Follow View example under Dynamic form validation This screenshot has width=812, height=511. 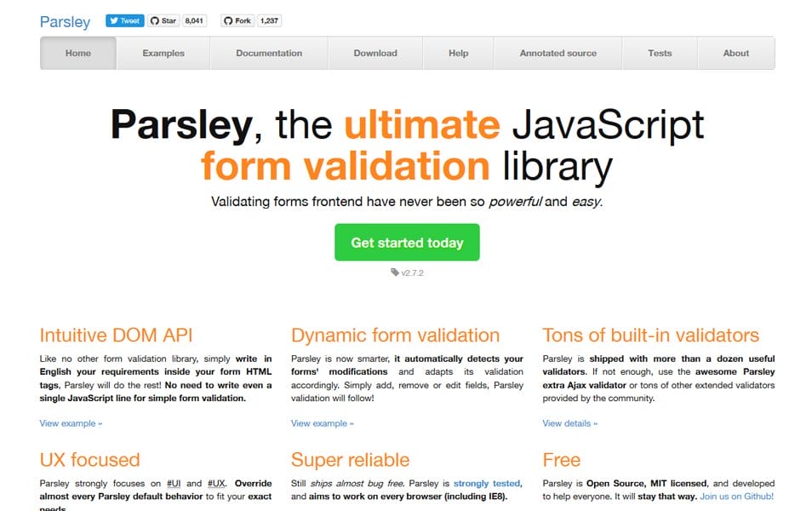tap(322, 423)
